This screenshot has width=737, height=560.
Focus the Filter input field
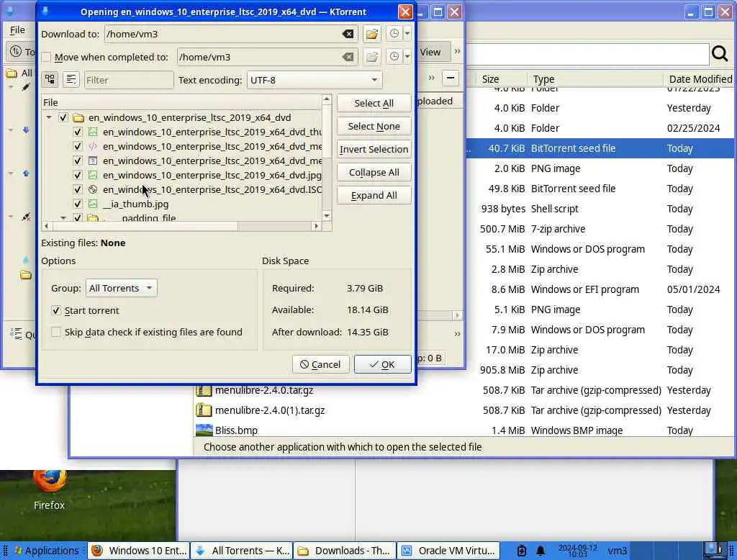tap(129, 80)
